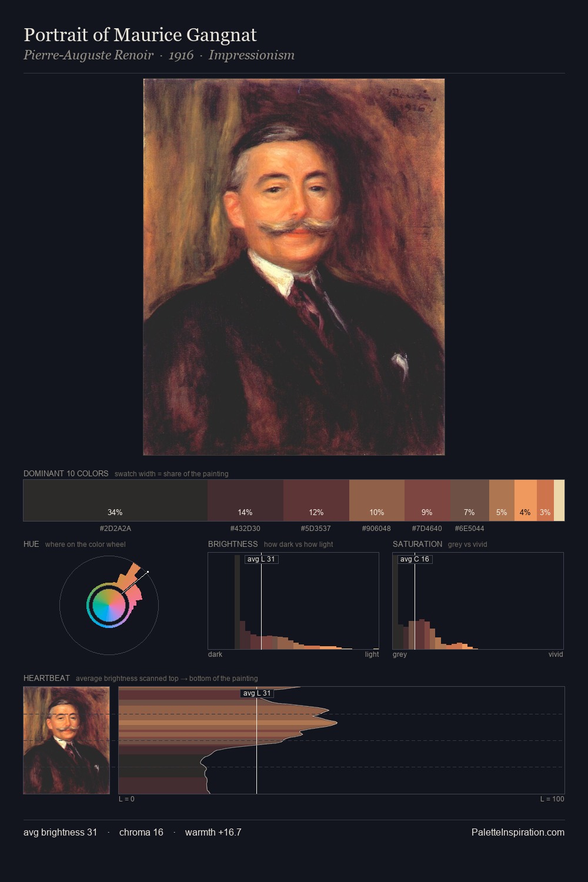Click the tallest dark bar in Brightness histogram
Viewport: 588px width, 882px height.
click(238, 602)
